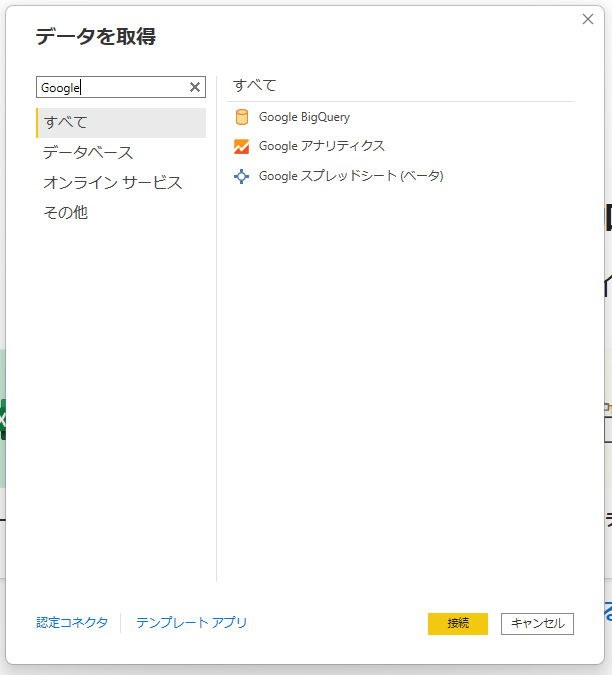Select the すべて category in the sidebar
Screen dimensions: 612x675
pos(121,123)
